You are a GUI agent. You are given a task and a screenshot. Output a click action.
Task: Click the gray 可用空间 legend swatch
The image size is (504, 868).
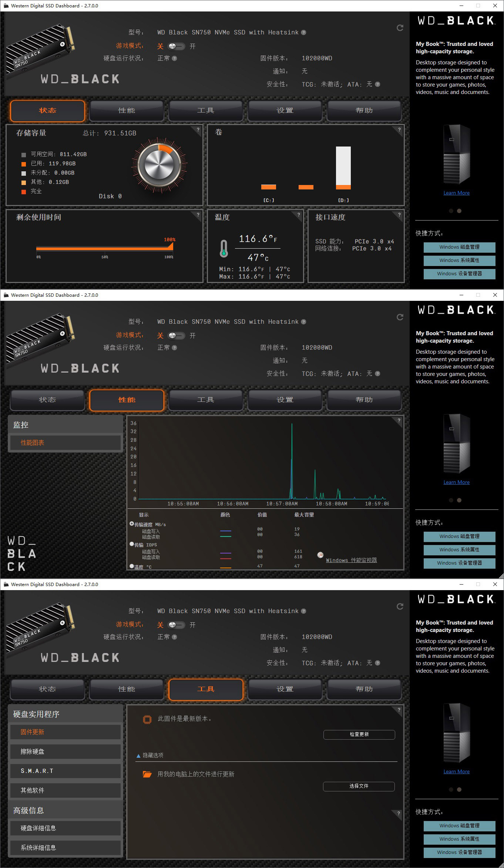pos(24,155)
